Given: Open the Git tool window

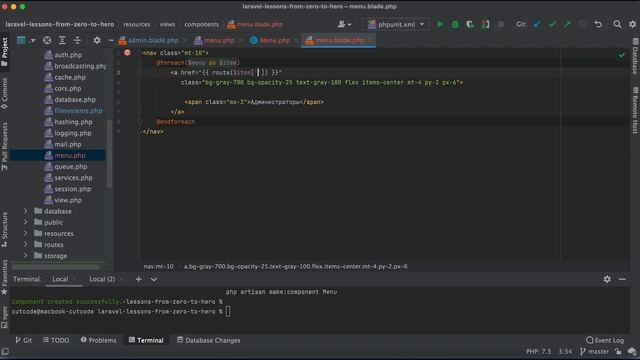Looking at the screenshot, I should [23, 340].
